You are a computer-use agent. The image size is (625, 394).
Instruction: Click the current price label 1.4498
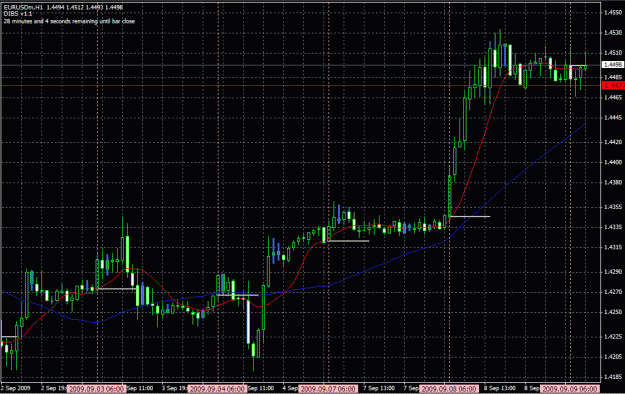click(x=613, y=65)
